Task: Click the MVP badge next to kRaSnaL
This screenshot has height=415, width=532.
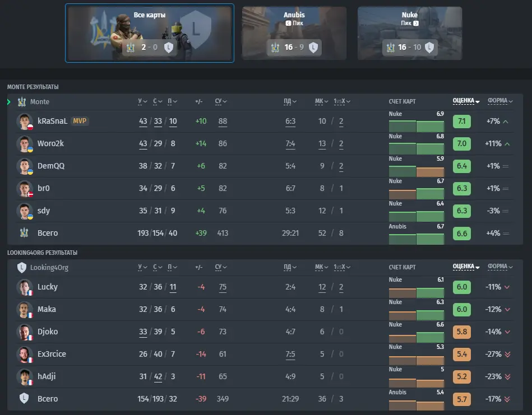Action: point(80,121)
